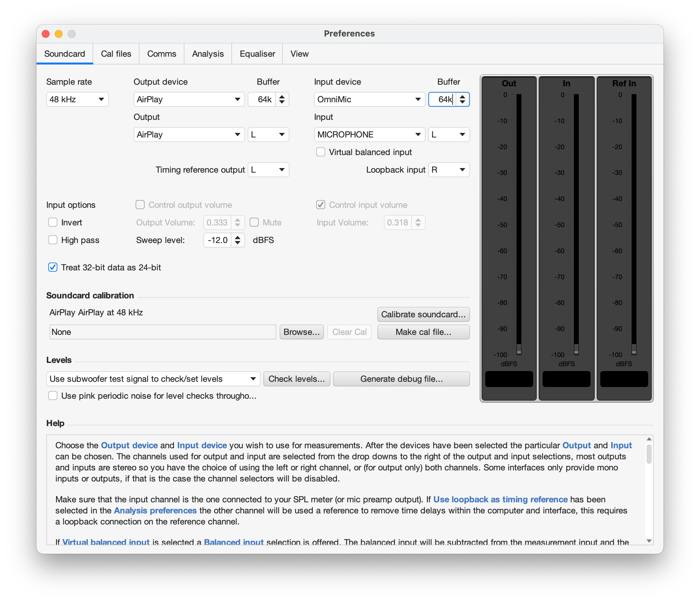This screenshot has height=602, width=700.
Task: Open the Sample rate dropdown
Action: tap(77, 99)
